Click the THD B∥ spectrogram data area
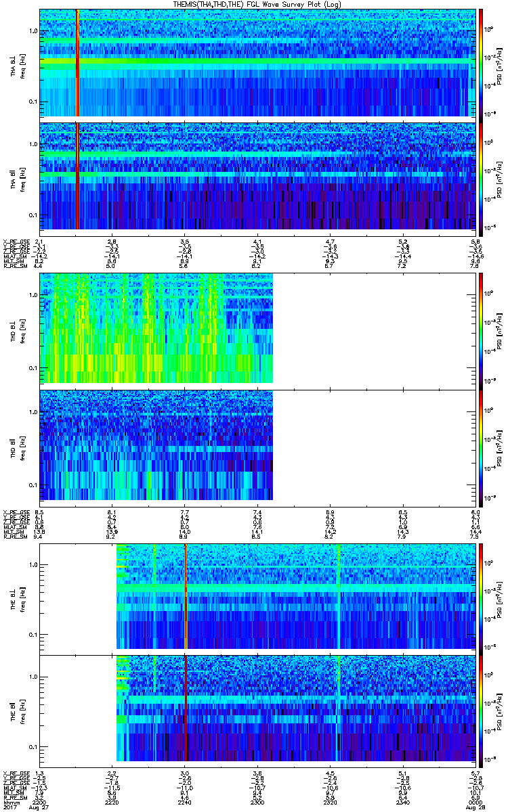Image resolution: width=508 pixels, height=812 pixels. tap(156, 445)
